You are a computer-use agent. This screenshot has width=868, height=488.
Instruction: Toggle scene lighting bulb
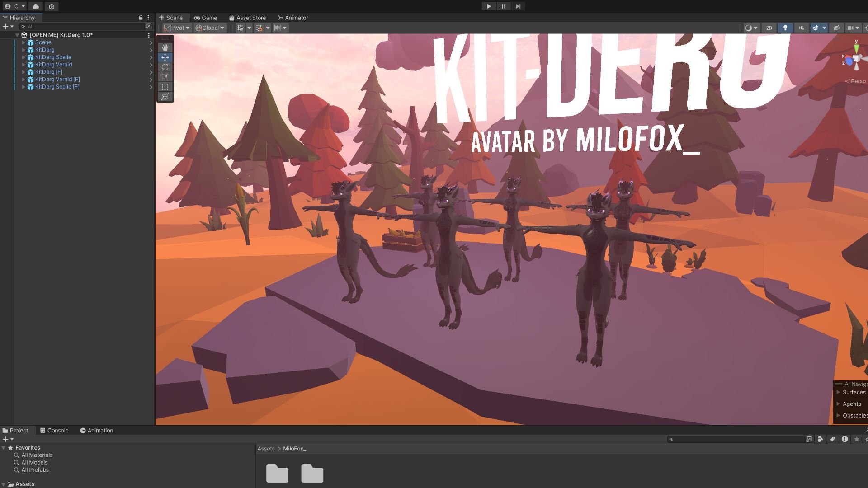785,28
